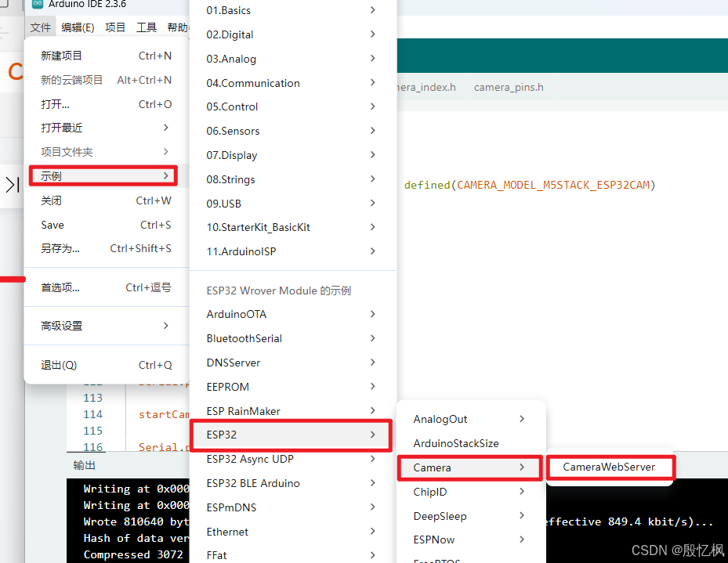Choose 退出(Q) to quit
The width and height of the screenshot is (728, 563).
[107, 365]
